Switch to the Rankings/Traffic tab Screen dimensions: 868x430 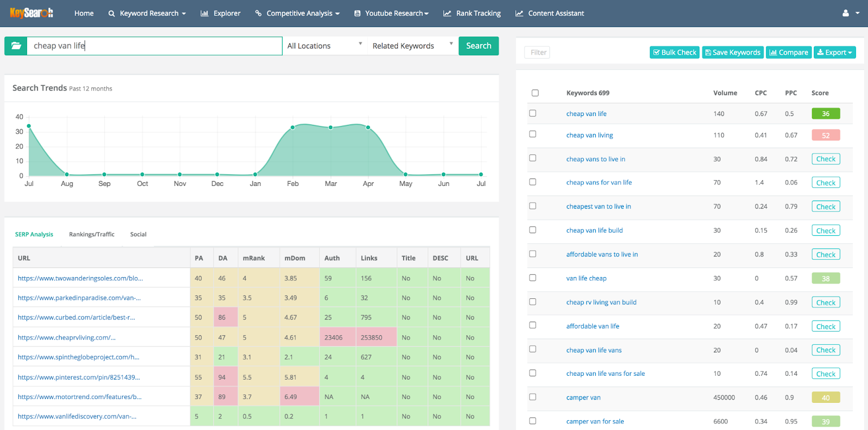pyautogui.click(x=92, y=234)
